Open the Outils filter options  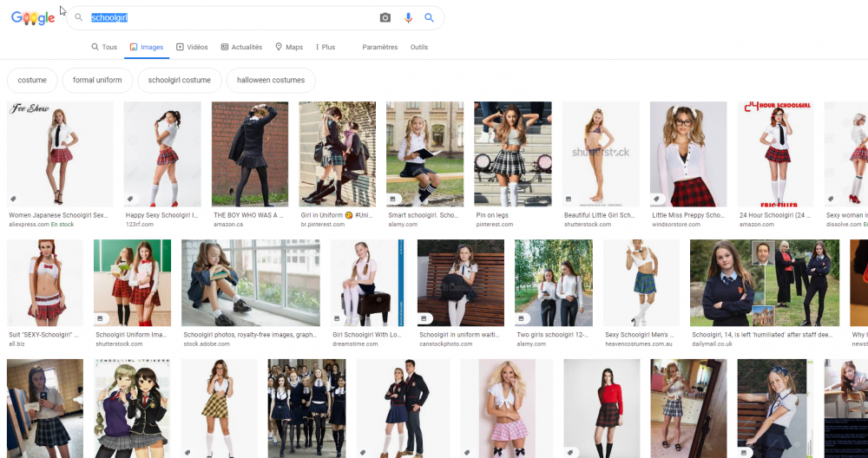pos(418,47)
